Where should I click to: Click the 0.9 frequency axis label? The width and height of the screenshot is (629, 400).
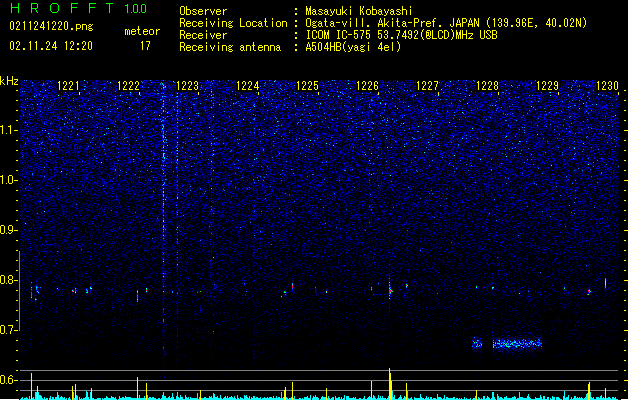pos(9,230)
